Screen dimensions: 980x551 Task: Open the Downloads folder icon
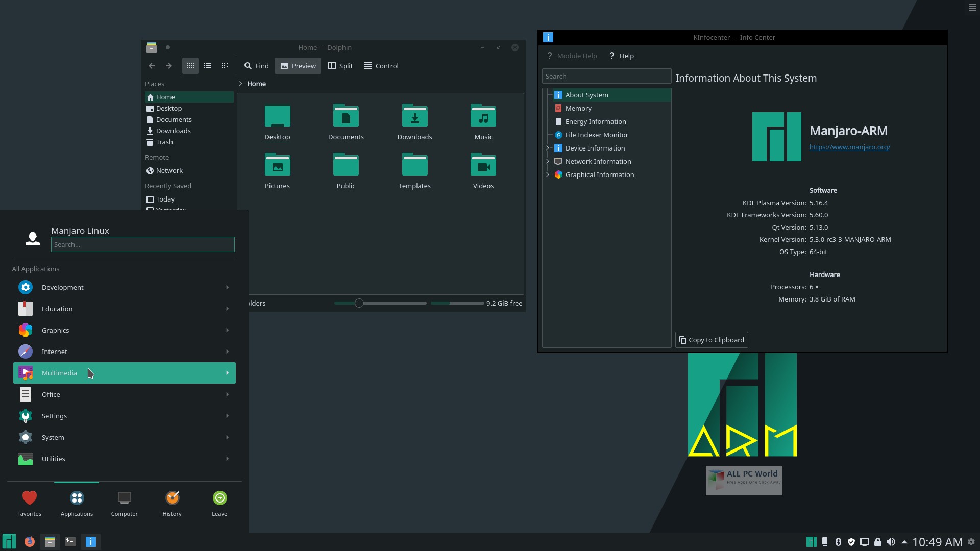(x=414, y=122)
